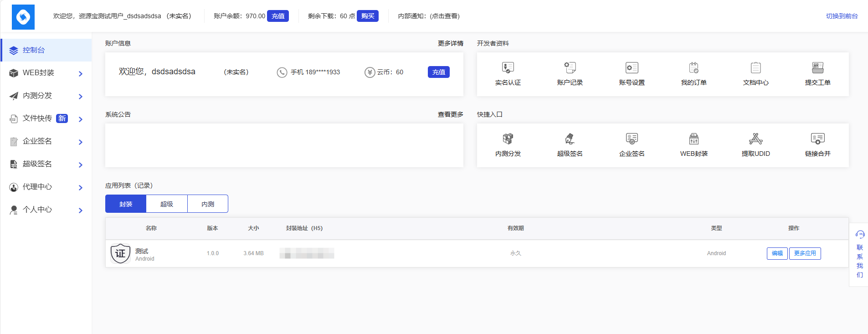The height and width of the screenshot is (334, 868).
Task: Expand the 文件快传 sidebar menu arrow
Action: [81, 119]
